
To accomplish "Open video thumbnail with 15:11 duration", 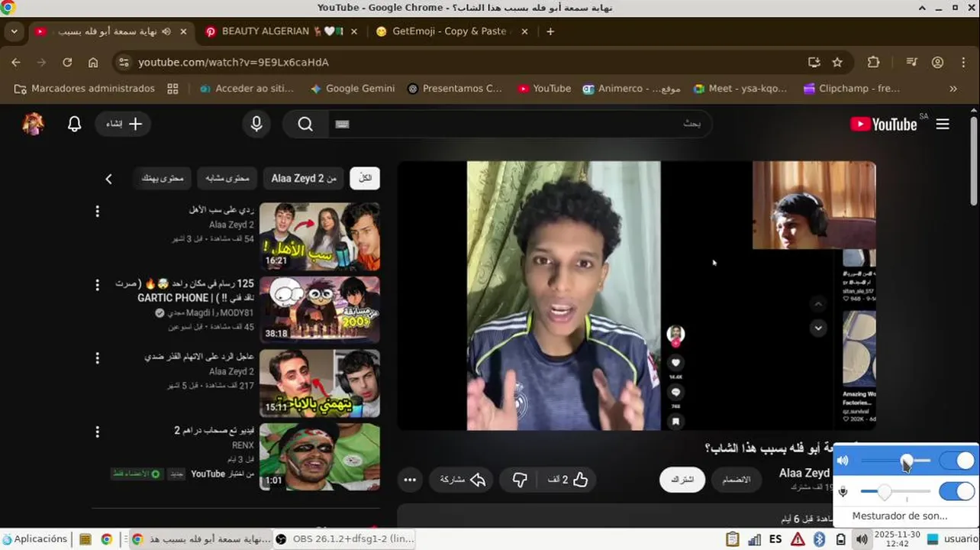I will pyautogui.click(x=320, y=383).
